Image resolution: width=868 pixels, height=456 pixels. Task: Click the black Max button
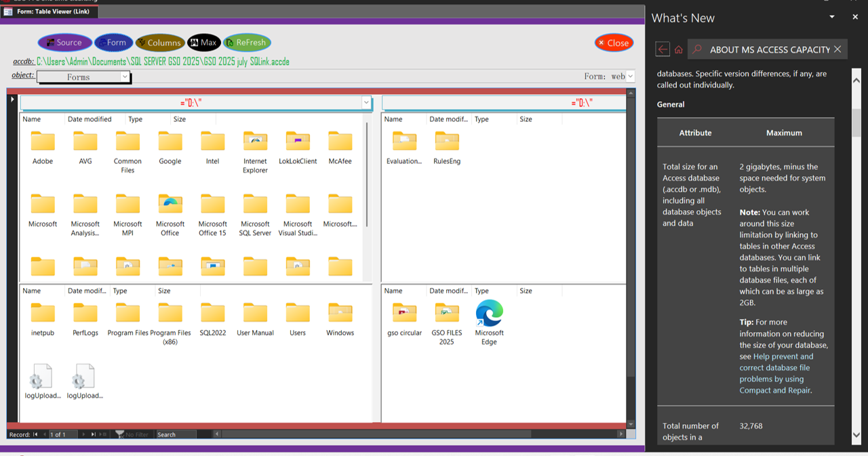point(204,43)
